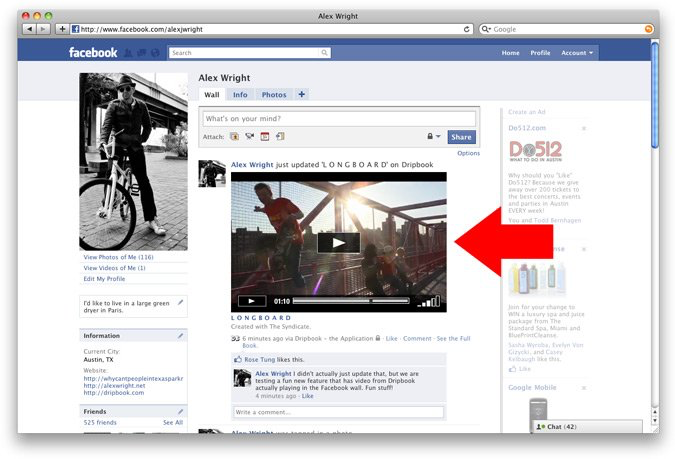Click the Options link below the composer
This screenshot has height=459, width=675.
[468, 153]
